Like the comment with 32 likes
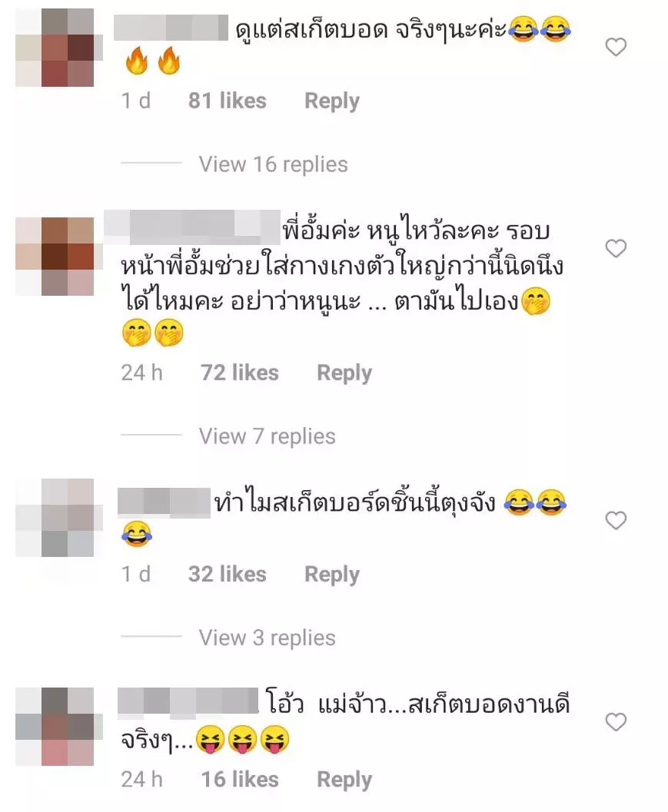Viewport: 668px width, 812px height. click(616, 520)
